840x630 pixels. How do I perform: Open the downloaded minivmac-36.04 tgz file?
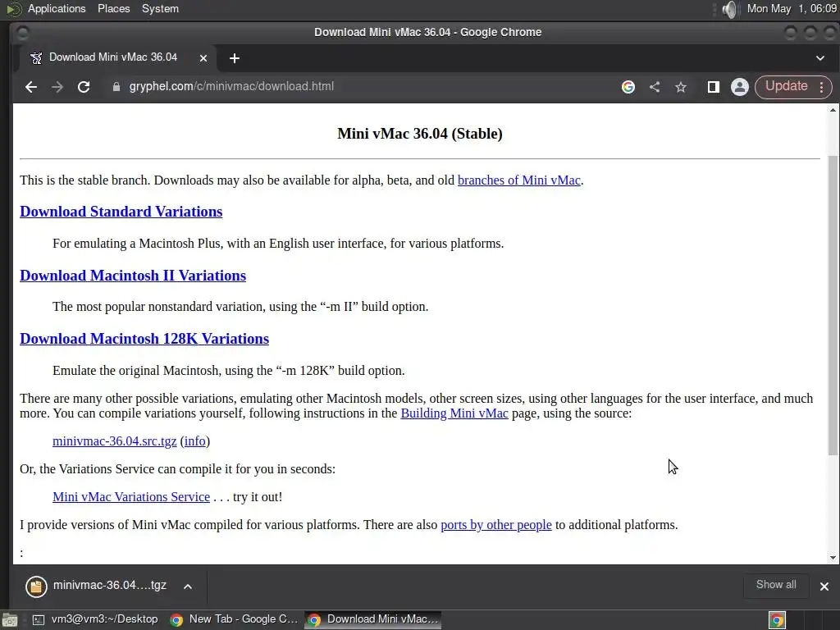97,586
